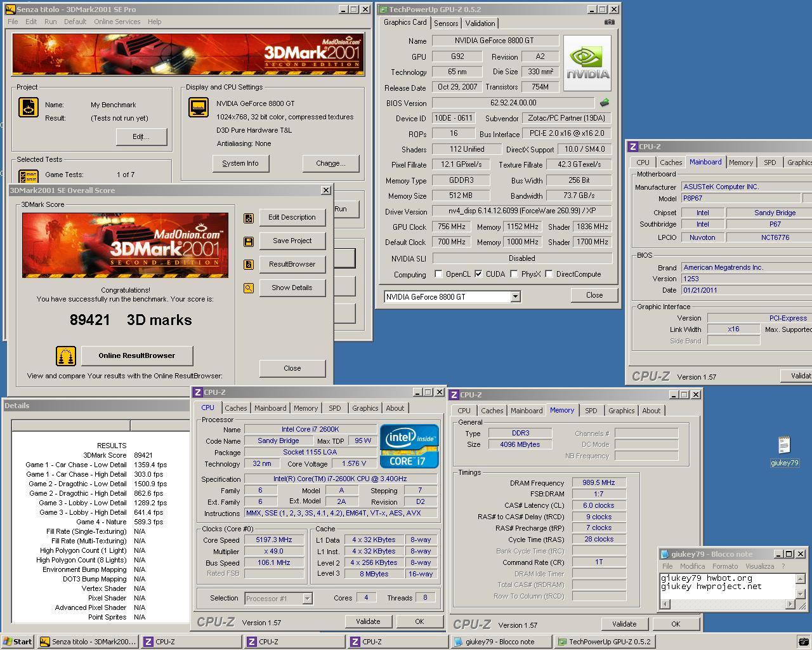Click the 3DMark score dialog X close button
Image resolution: width=812 pixels, height=650 pixels.
326,190
